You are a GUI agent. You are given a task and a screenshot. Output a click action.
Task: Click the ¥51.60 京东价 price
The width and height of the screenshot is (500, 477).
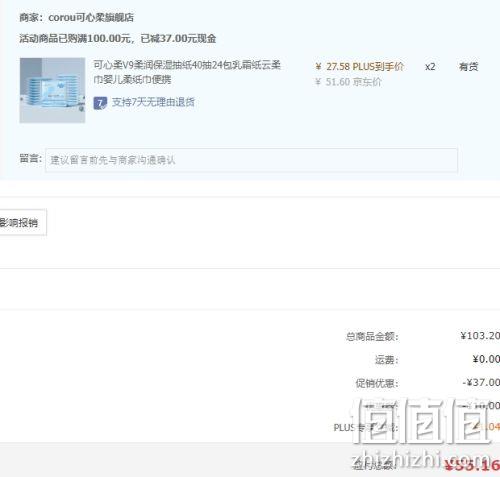tap(348, 82)
